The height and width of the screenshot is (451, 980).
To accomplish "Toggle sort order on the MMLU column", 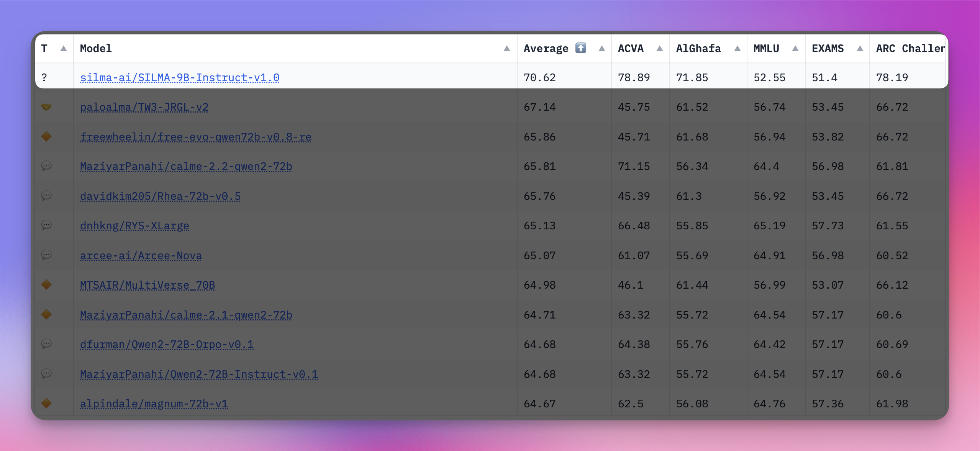I will (x=795, y=49).
